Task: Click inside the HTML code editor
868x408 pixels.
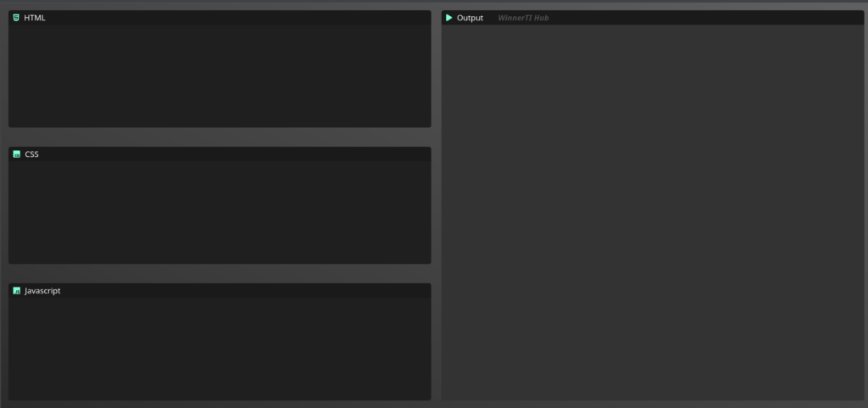Action: (220, 75)
